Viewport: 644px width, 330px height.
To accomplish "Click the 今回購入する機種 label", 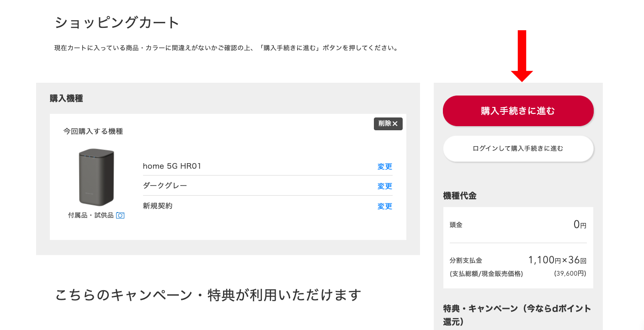I will (93, 132).
